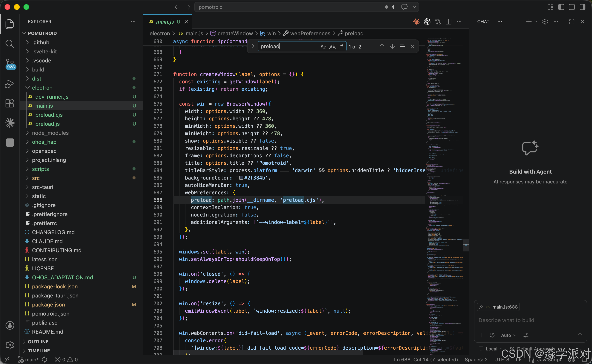Viewport: 592px width, 364px height.
Task: Toggle Match Case in find widget
Action: point(323,46)
